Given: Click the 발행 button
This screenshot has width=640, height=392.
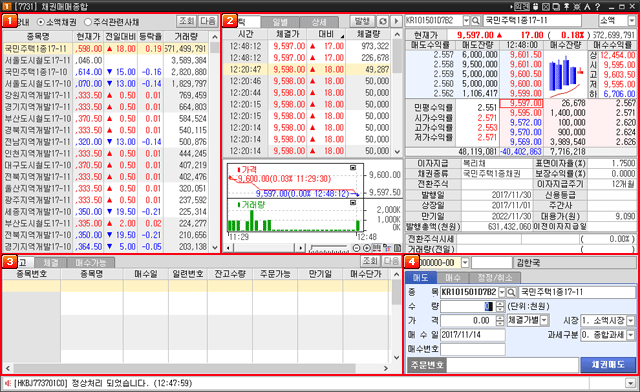Looking at the screenshot, I should click(362, 21).
